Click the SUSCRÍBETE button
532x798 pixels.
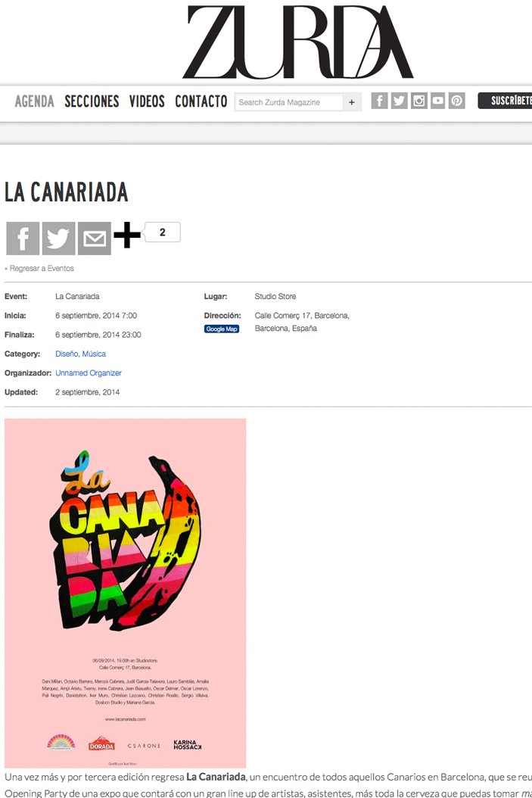[505, 101]
